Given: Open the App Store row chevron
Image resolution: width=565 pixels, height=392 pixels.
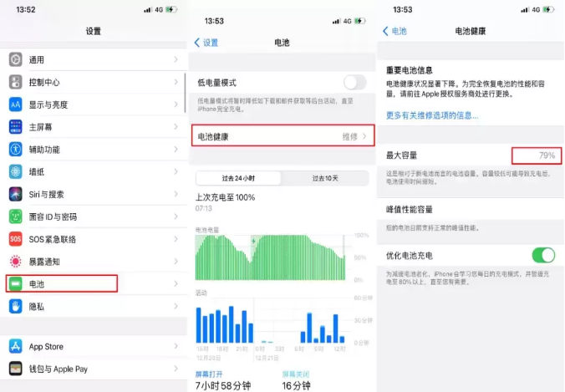Looking at the screenshot, I should pyautogui.click(x=176, y=346).
